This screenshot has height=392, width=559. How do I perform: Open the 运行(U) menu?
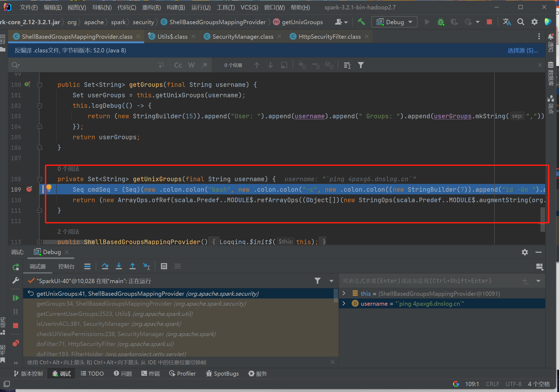201,7
